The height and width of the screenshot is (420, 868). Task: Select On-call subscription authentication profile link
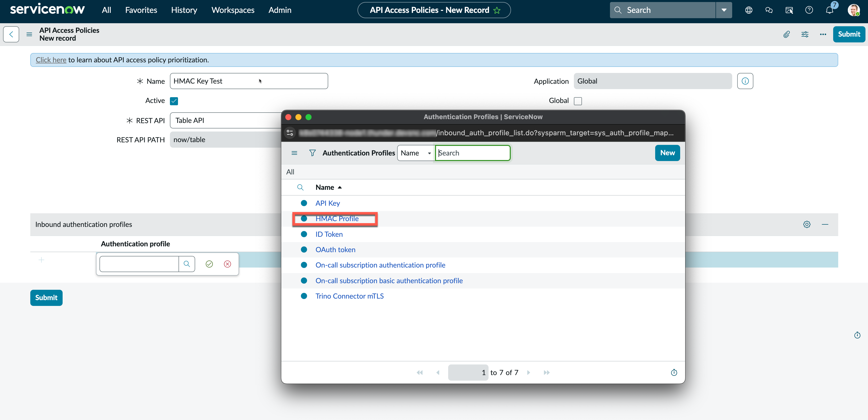pos(380,266)
